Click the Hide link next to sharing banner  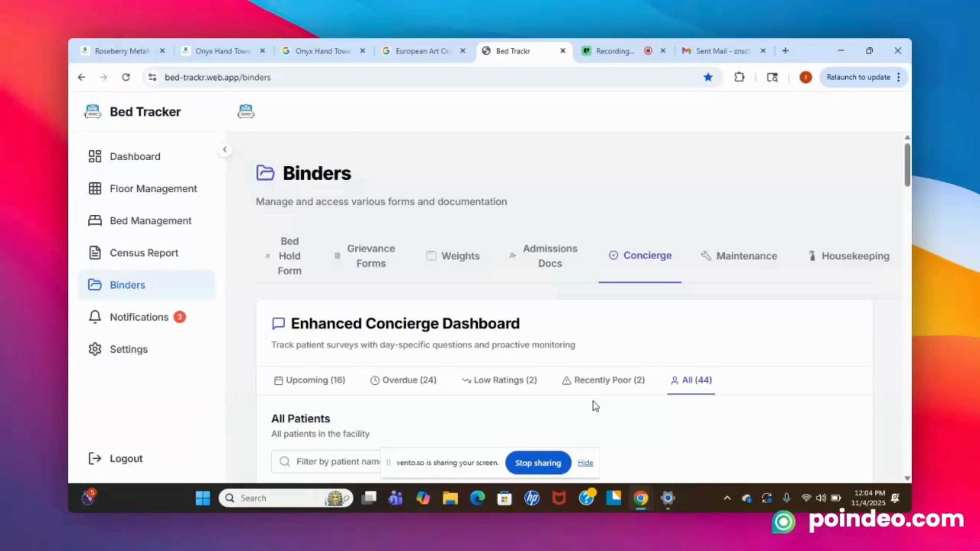(585, 463)
